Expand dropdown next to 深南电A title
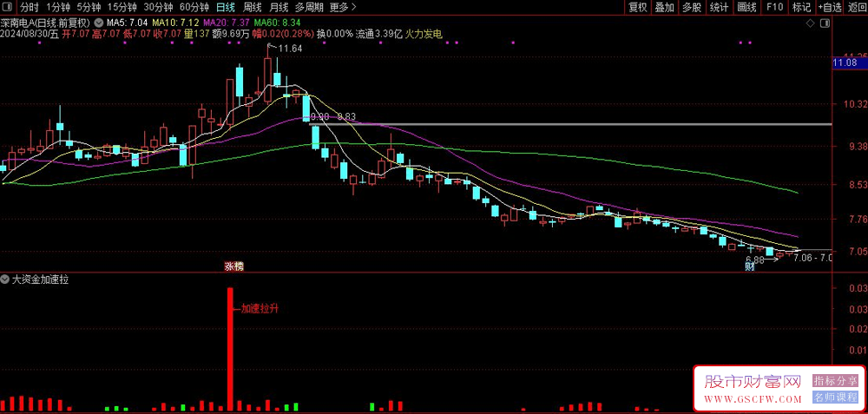This screenshot has height=414, width=868. tap(99, 23)
